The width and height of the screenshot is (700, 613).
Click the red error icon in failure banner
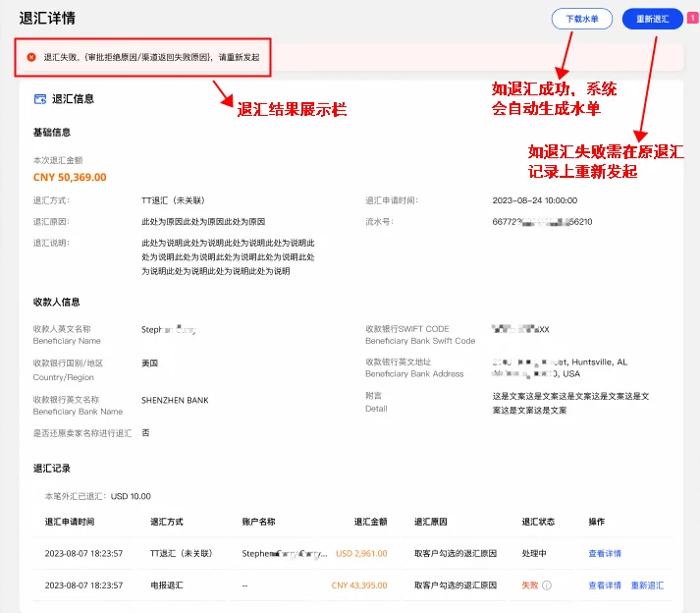pyautogui.click(x=31, y=57)
